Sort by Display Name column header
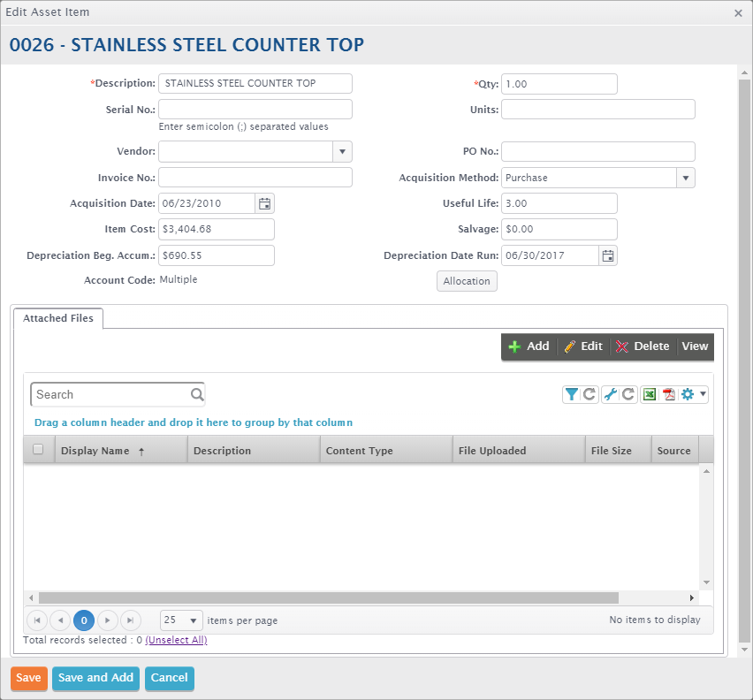Image resolution: width=753 pixels, height=700 pixels. coord(95,451)
